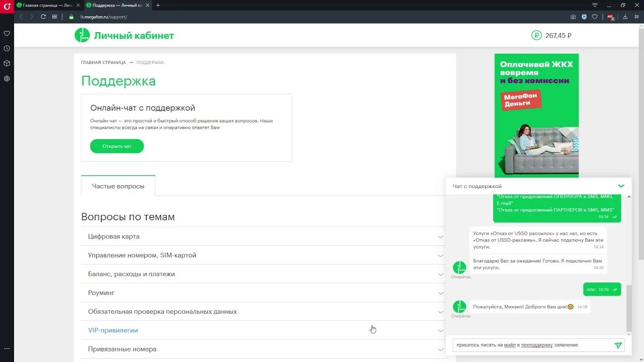Open Opera sidebar extensions cube icon
Screen dimensions: 644x362
7,64
